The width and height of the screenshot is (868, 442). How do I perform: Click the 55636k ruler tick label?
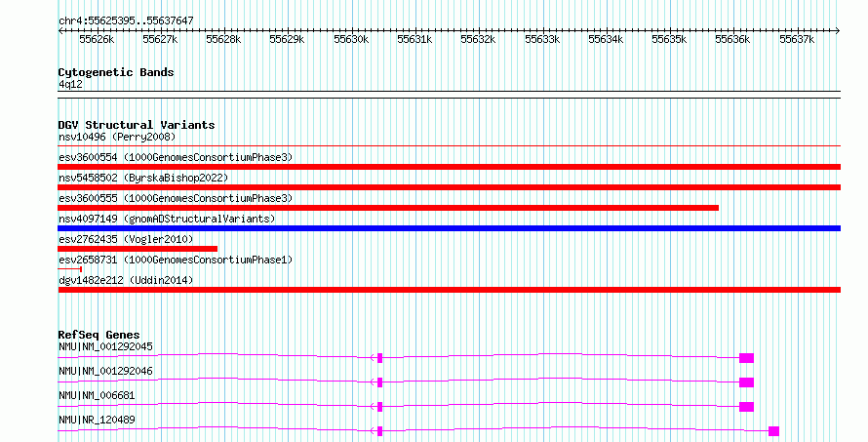(x=733, y=39)
